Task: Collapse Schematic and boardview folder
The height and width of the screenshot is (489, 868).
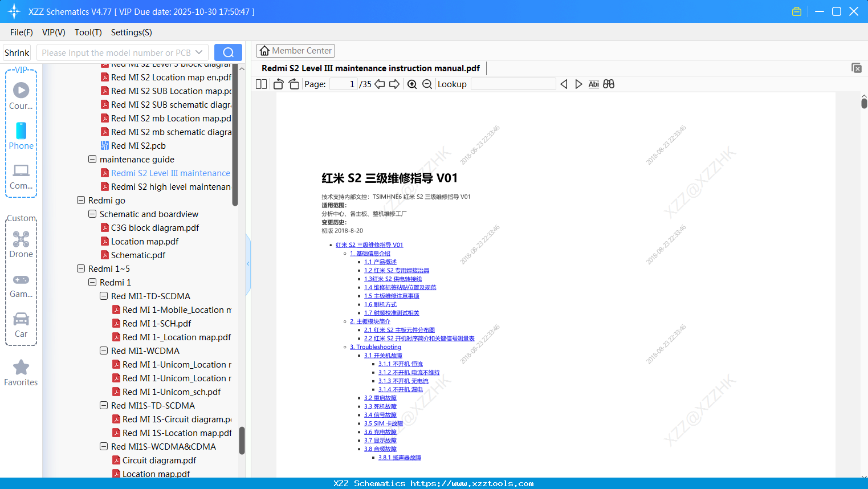Action: pyautogui.click(x=92, y=214)
